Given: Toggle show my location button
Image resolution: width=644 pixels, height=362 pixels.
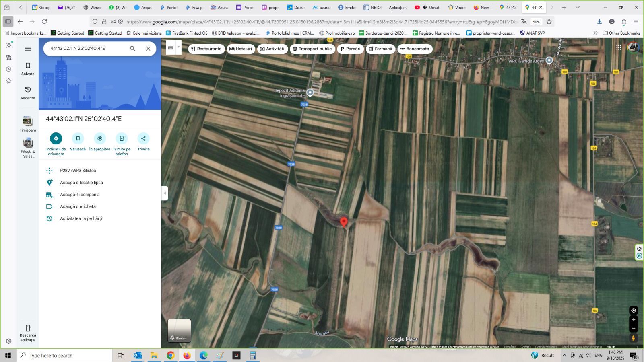Looking at the screenshot, I should [634, 310].
